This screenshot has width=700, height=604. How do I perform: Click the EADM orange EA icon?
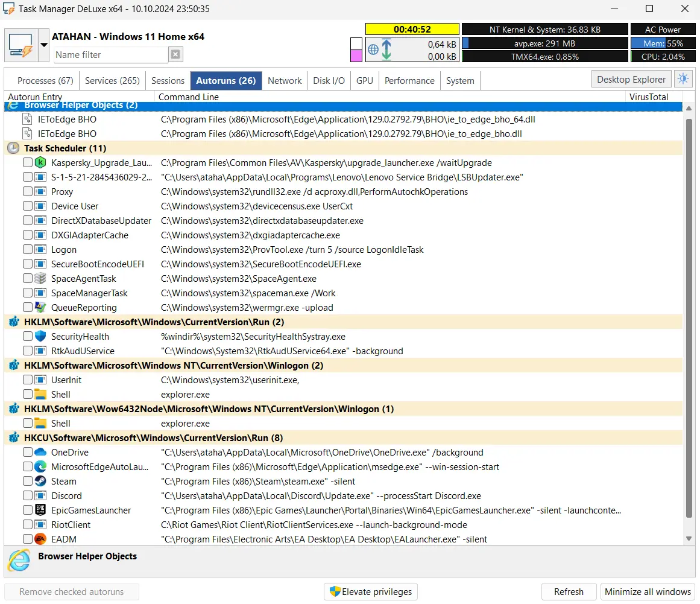(x=40, y=539)
